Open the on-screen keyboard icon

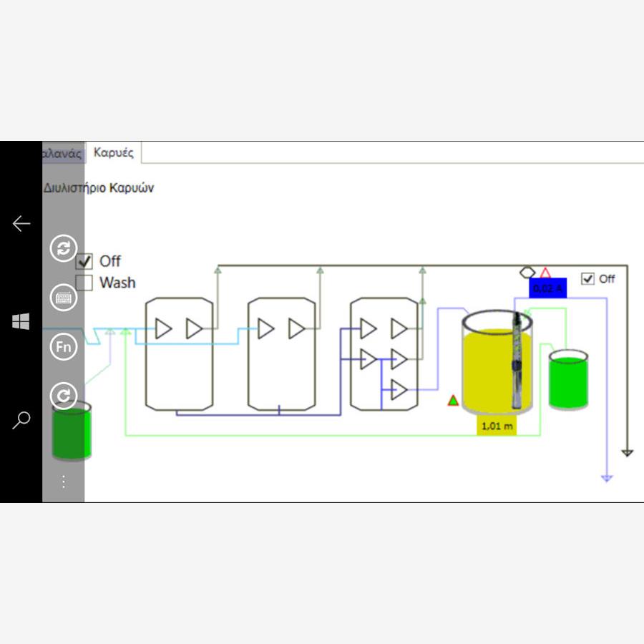(64, 298)
